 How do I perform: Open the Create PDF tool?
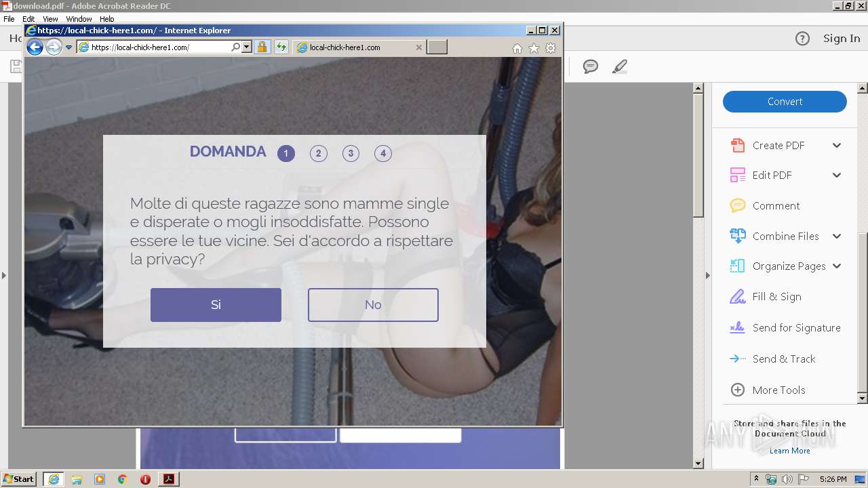coord(778,146)
